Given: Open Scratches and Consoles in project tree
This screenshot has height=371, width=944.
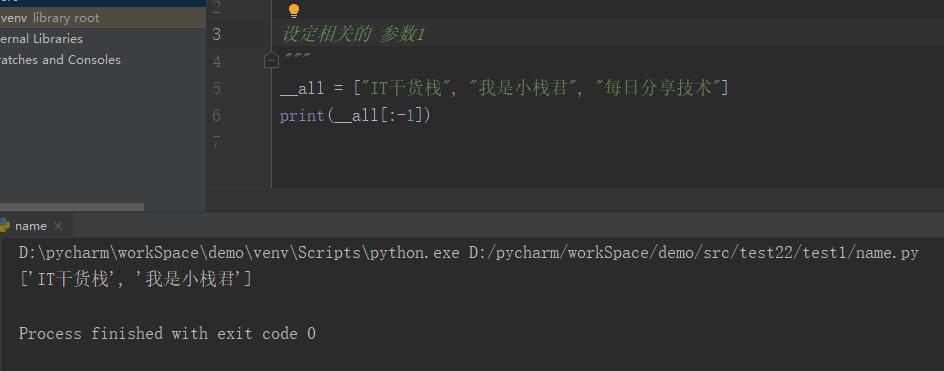Looking at the screenshot, I should tap(60, 60).
